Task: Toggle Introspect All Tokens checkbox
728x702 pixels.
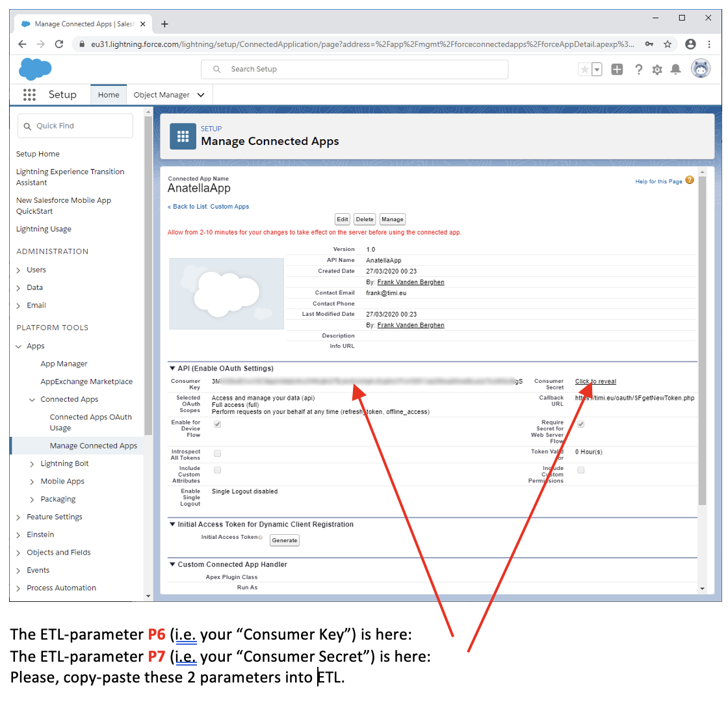Action: 217,453
